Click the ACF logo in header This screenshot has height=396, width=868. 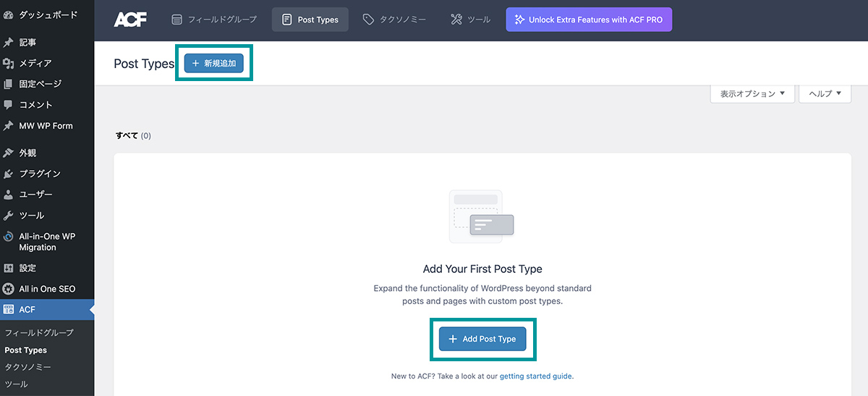(x=130, y=20)
